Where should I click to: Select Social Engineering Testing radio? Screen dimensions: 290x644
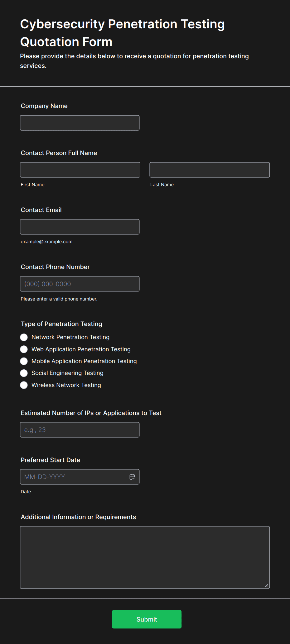click(24, 373)
